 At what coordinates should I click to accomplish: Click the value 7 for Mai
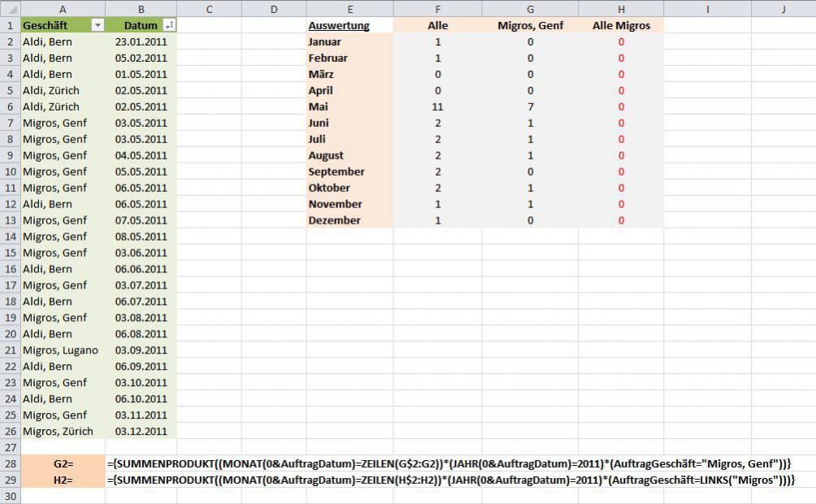[x=530, y=106]
